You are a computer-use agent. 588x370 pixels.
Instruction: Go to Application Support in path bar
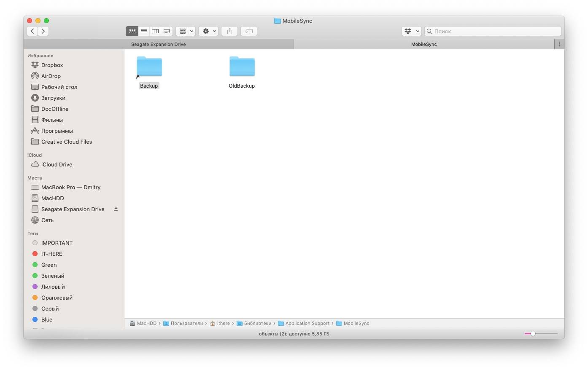[x=307, y=323]
